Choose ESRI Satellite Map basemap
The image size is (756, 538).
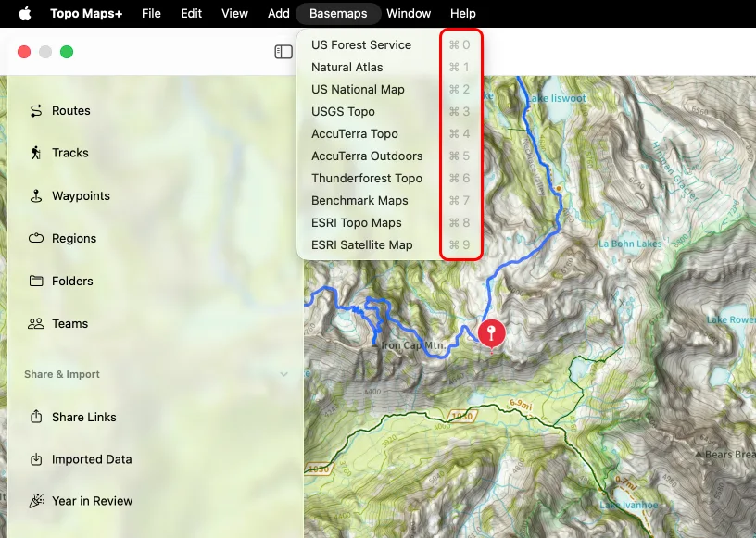[x=390, y=244]
